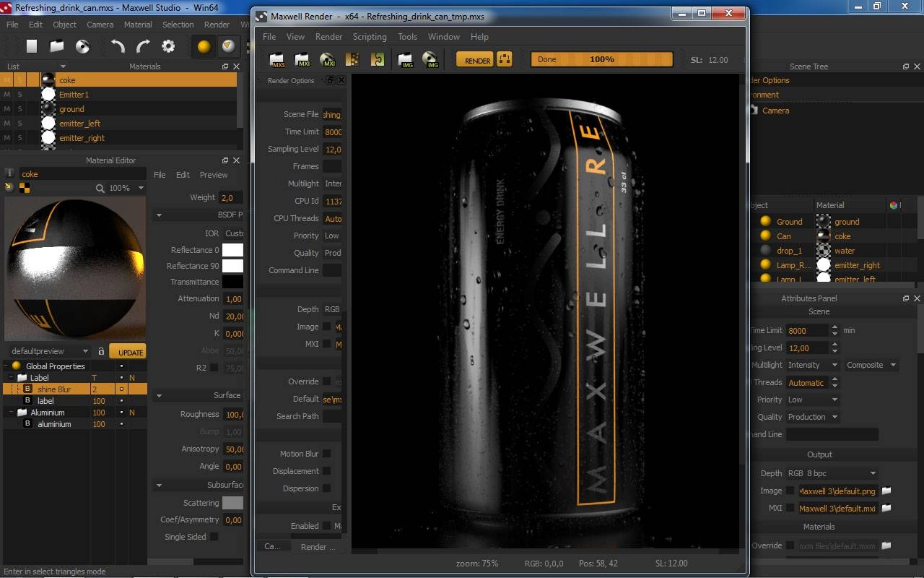Viewport: 924px width, 578px height.
Task: Browse folder for MXI output path
Action: click(886, 508)
